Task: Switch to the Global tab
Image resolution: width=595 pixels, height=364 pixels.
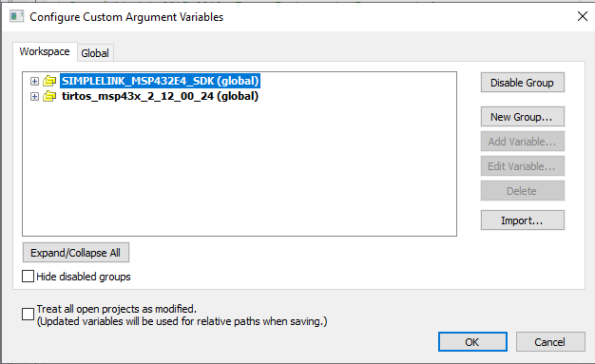Action: click(95, 53)
